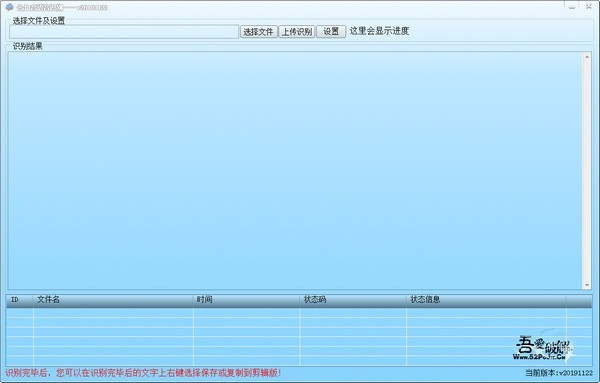Click the app icon in the title bar
The image size is (600, 383).
pos(9,7)
